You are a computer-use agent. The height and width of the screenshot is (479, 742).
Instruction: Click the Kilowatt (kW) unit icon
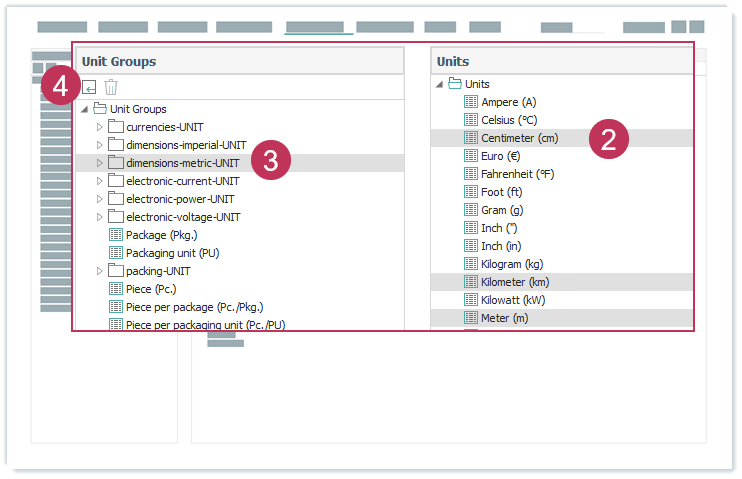point(471,300)
